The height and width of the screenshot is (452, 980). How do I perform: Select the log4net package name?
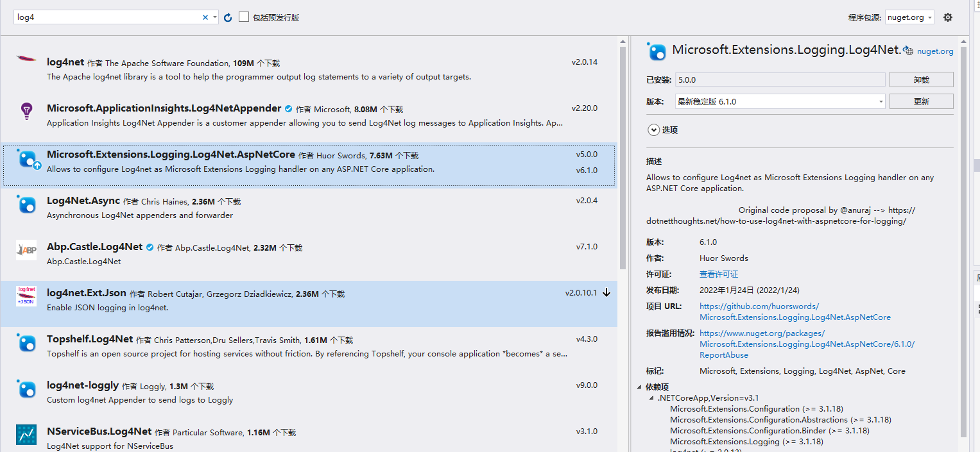[65, 62]
